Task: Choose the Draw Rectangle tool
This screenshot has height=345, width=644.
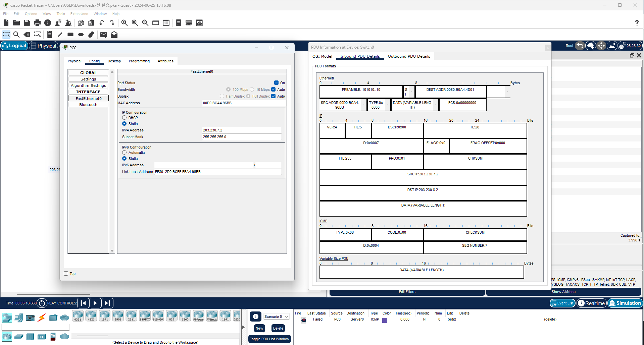Action: [x=70, y=35]
